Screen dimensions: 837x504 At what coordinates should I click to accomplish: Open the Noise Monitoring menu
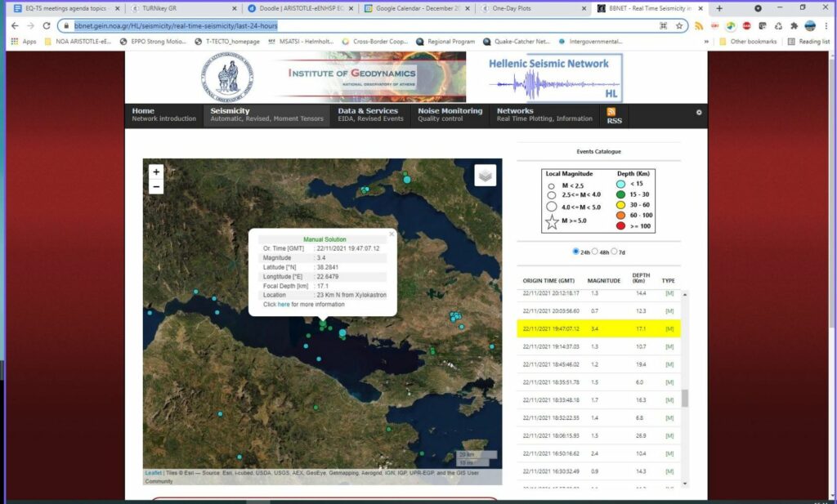[x=450, y=114]
